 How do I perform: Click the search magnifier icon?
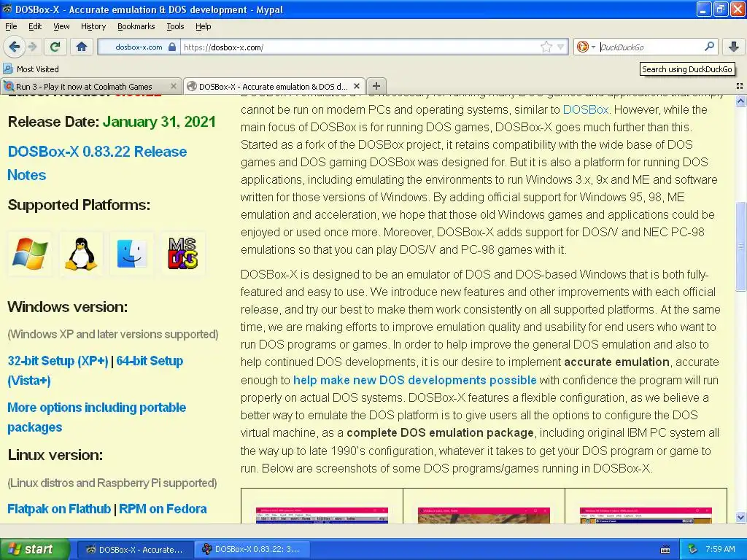[709, 46]
